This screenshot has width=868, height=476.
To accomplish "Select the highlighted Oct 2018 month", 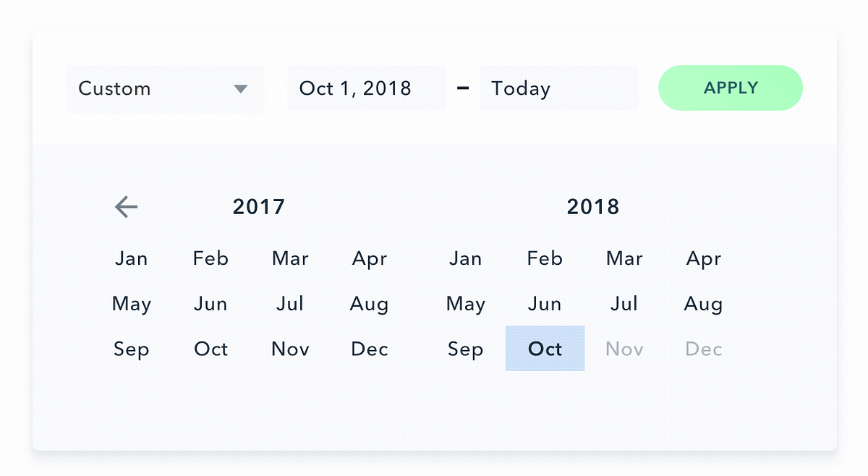I will 545,349.
